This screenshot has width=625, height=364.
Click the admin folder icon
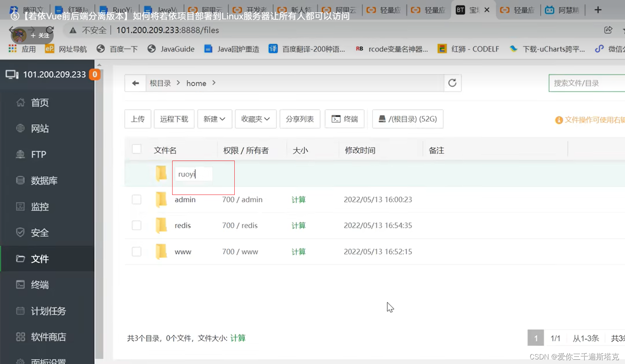[x=161, y=200]
